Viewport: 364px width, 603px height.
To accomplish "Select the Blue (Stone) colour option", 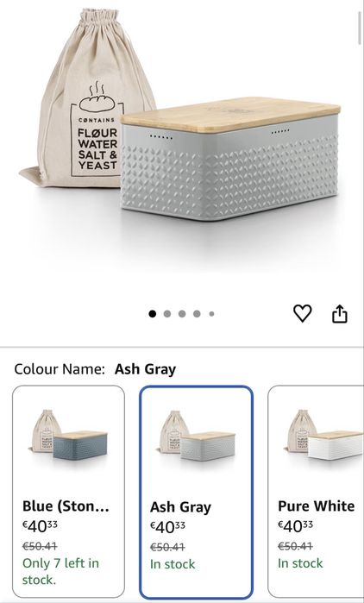I will pyautogui.click(x=68, y=492).
